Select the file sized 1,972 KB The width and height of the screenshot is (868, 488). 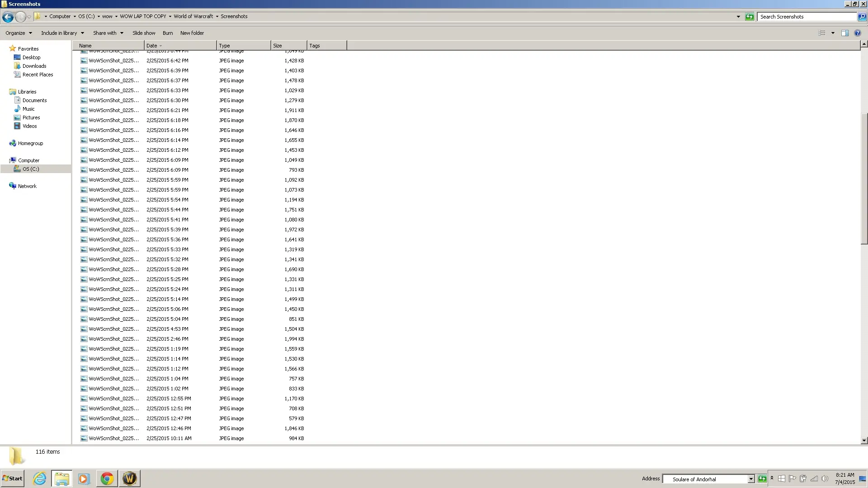192,230
